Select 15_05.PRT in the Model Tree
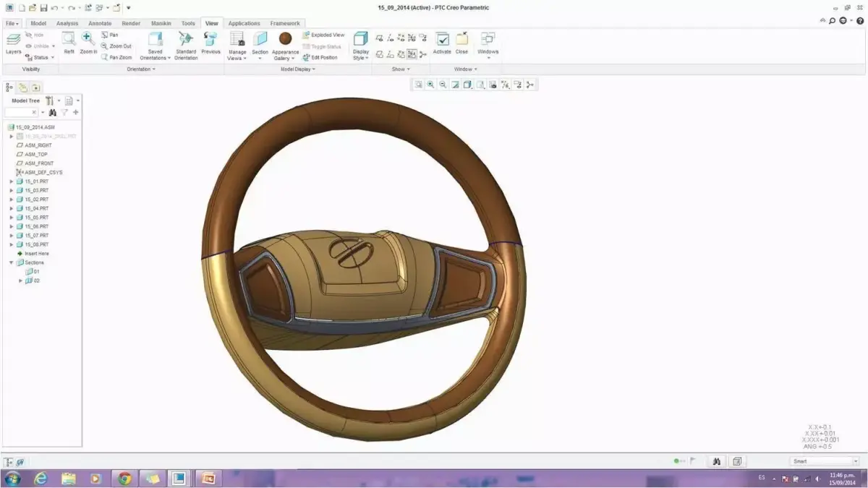The image size is (868, 488). click(36, 218)
